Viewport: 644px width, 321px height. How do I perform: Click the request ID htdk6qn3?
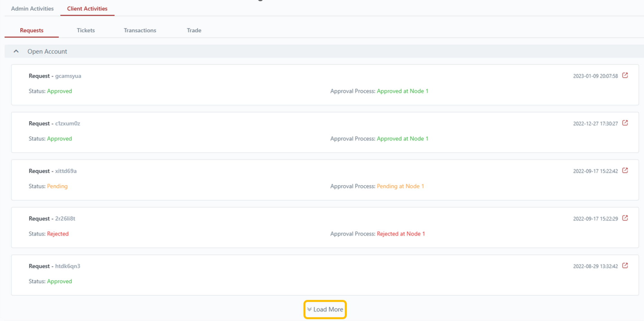(x=68, y=266)
